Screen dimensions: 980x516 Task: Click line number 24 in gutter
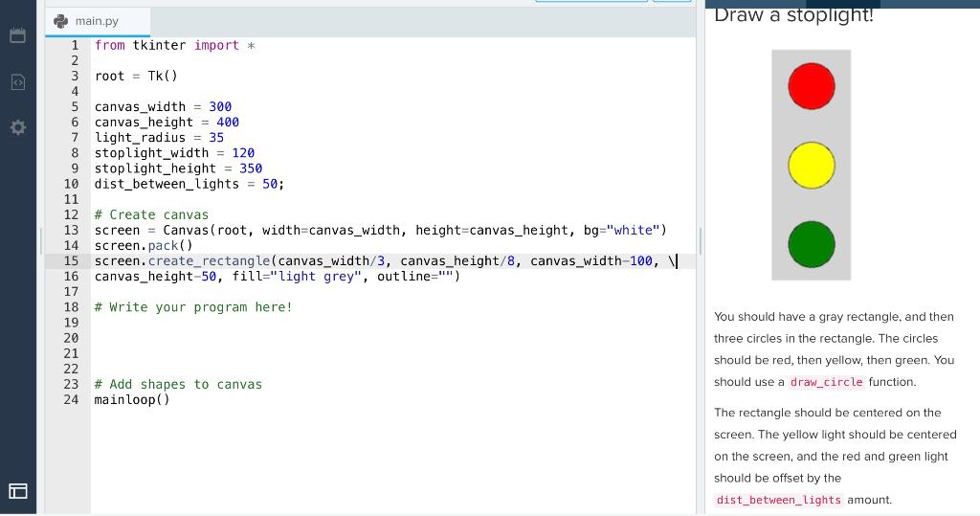pyautogui.click(x=71, y=399)
